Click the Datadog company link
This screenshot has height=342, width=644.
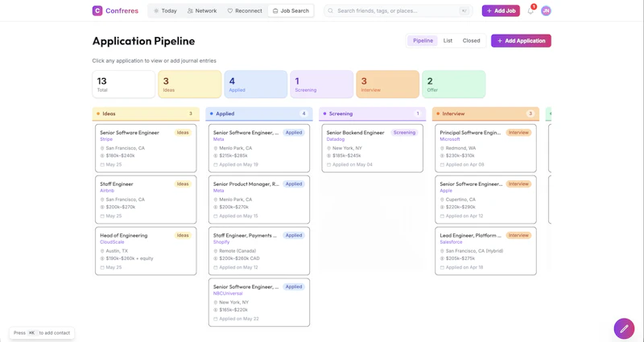336,139
